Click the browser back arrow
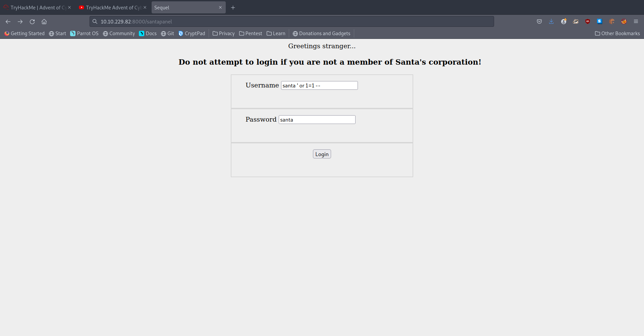This screenshot has width=644, height=336. click(8, 21)
